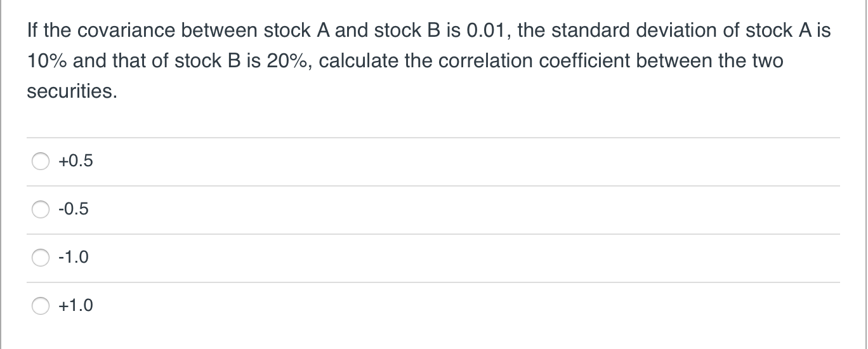Click the "20%" figure in the question
The width and height of the screenshot is (868, 349).
(x=286, y=62)
